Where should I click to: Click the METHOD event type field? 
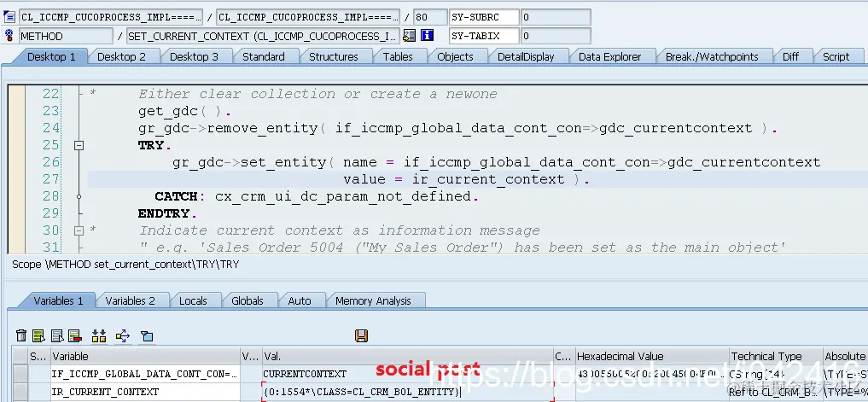pyautogui.click(x=66, y=36)
